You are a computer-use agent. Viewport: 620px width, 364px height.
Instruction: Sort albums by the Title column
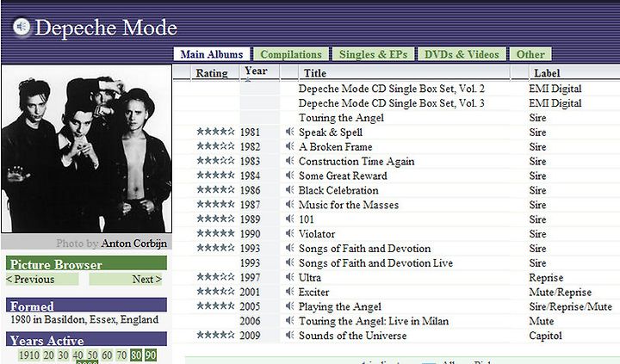tap(315, 73)
